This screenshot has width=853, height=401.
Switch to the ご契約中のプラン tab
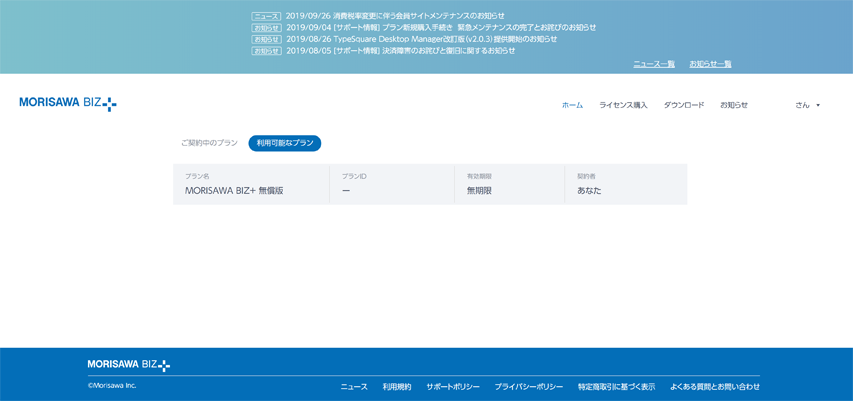[x=209, y=143]
